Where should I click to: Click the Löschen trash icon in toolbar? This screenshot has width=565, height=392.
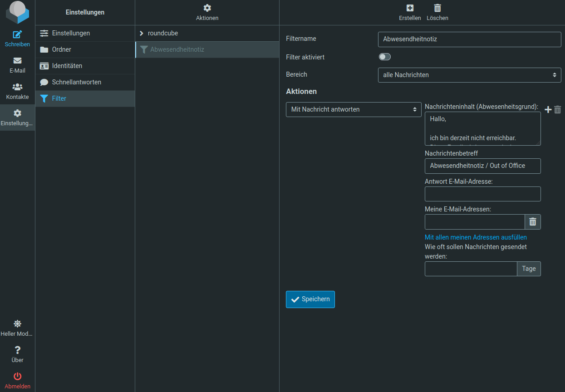[x=437, y=8]
